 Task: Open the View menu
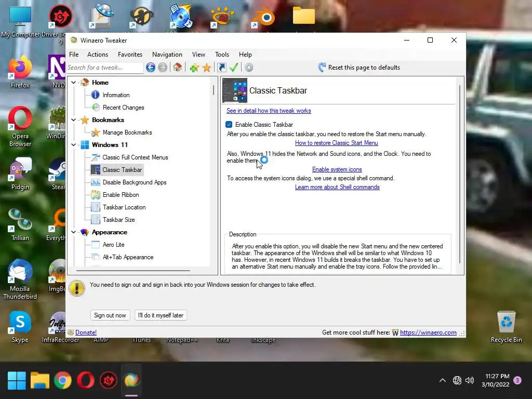coord(198,54)
